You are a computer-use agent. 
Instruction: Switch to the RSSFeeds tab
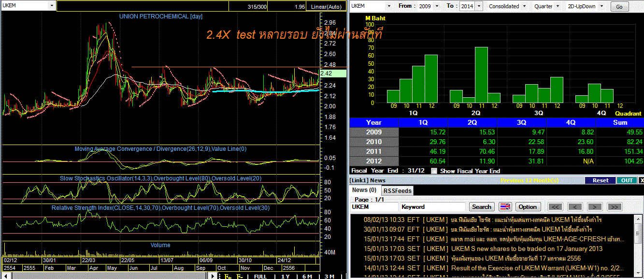[397, 191]
